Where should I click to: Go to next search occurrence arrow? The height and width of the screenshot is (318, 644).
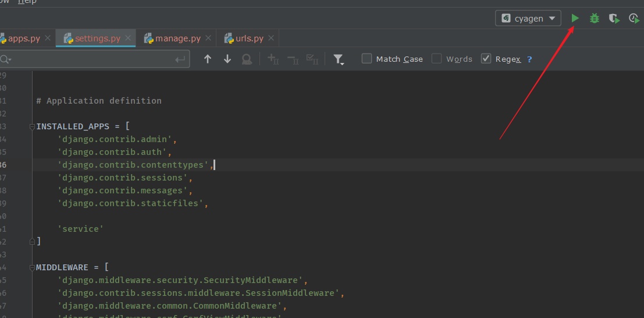(x=227, y=59)
